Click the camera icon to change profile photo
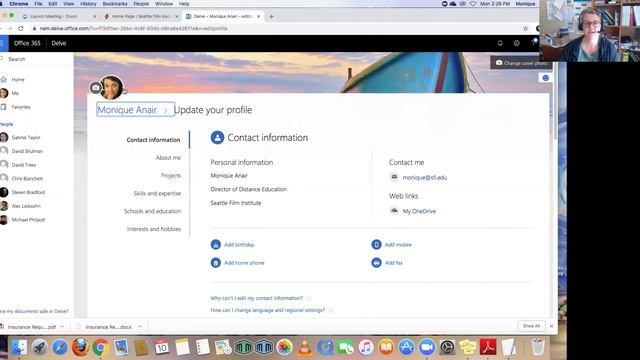The width and height of the screenshot is (640, 360). pyautogui.click(x=96, y=87)
